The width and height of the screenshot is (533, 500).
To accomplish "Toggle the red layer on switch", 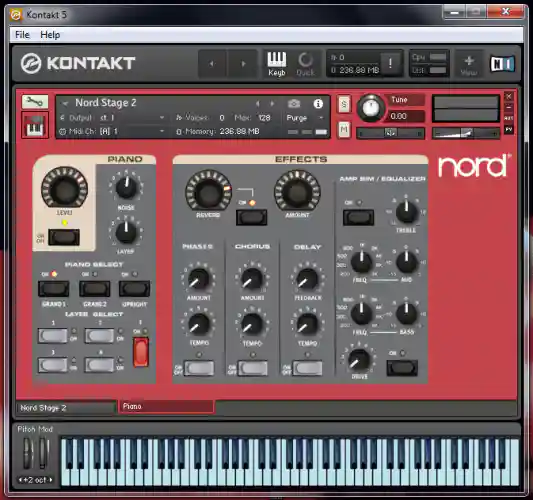I will click(x=141, y=352).
